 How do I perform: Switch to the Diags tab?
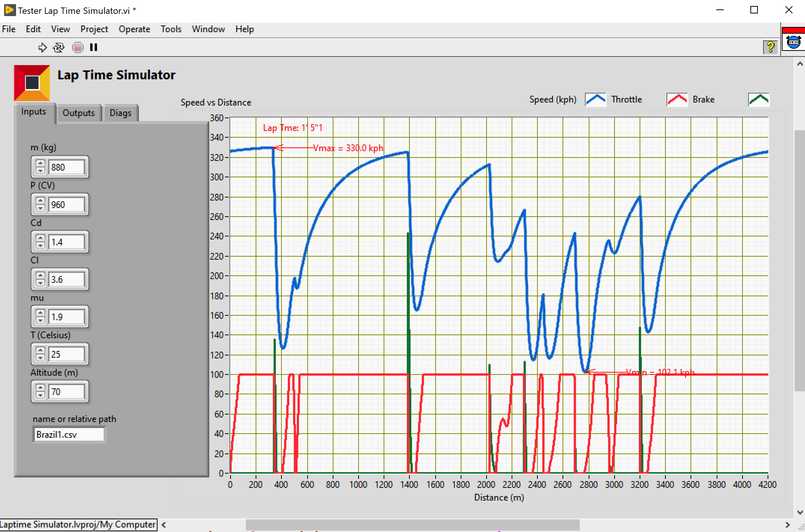pyautogui.click(x=121, y=113)
